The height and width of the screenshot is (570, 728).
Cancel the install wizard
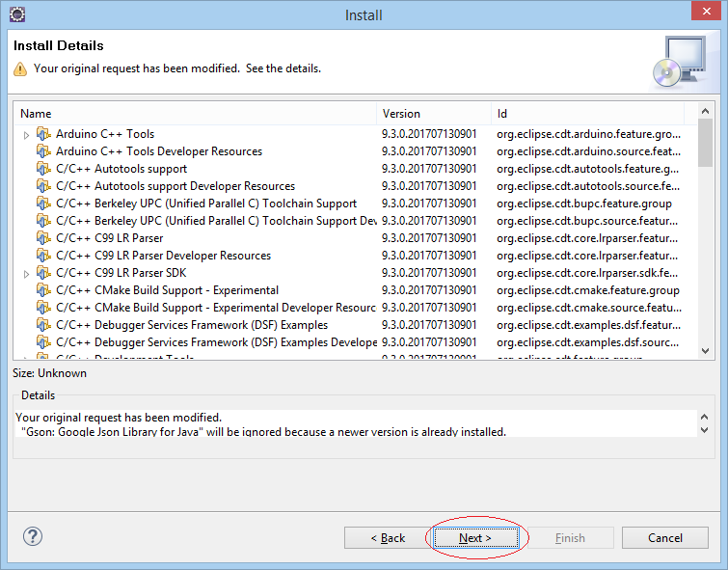pyautogui.click(x=665, y=537)
